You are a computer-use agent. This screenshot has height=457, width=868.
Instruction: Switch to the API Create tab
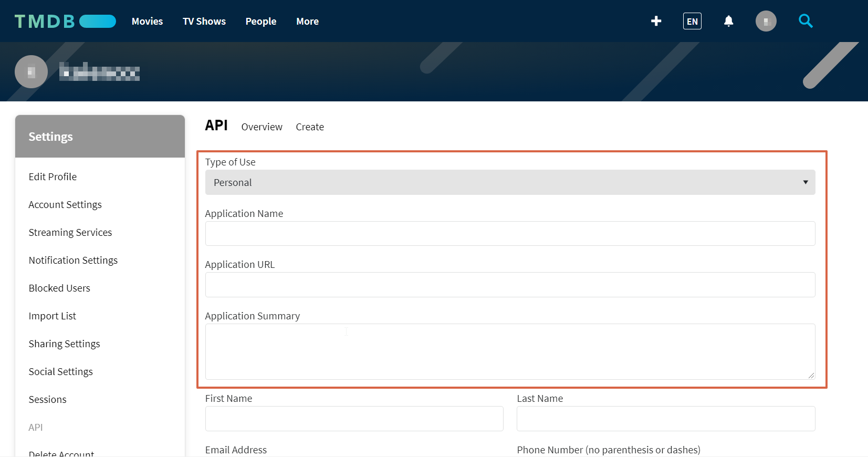[309, 127]
